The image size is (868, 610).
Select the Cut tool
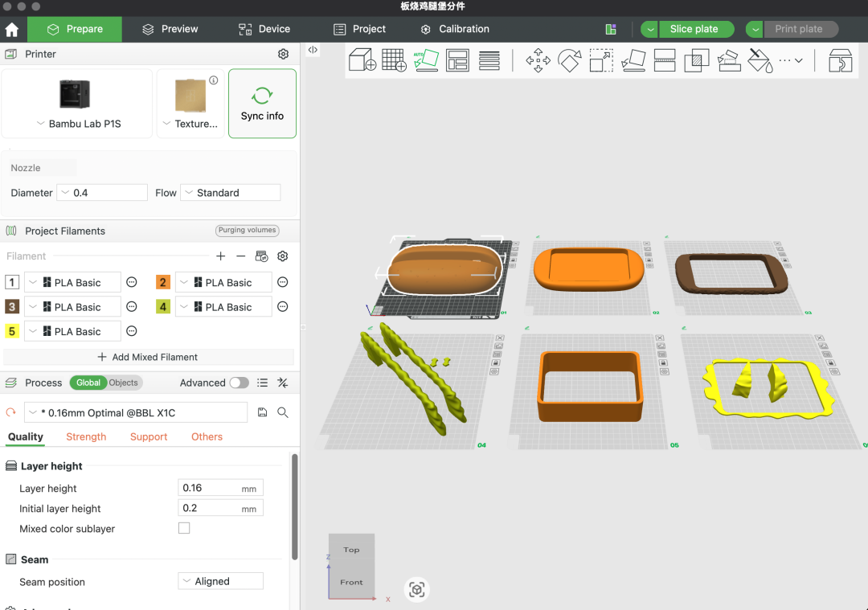click(x=665, y=60)
